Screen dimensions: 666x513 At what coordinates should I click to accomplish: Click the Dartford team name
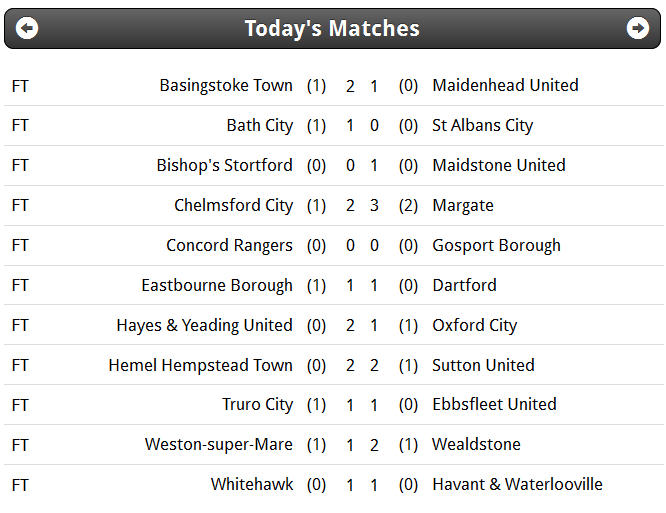coord(464,285)
